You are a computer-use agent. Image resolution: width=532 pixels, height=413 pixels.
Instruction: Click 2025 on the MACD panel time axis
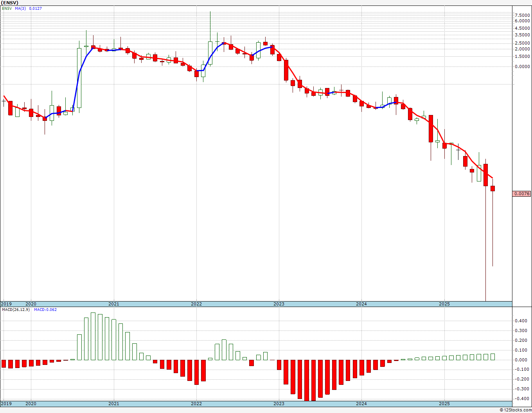point(444,404)
